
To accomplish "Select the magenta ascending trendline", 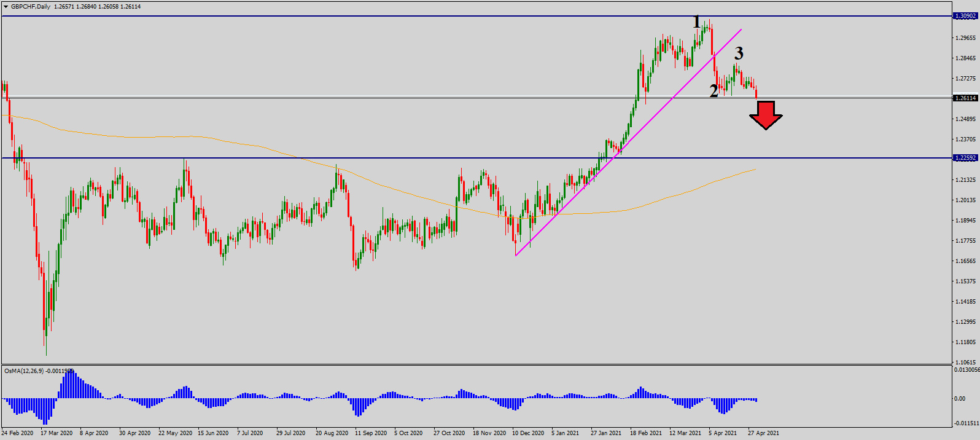I will coord(629,143).
